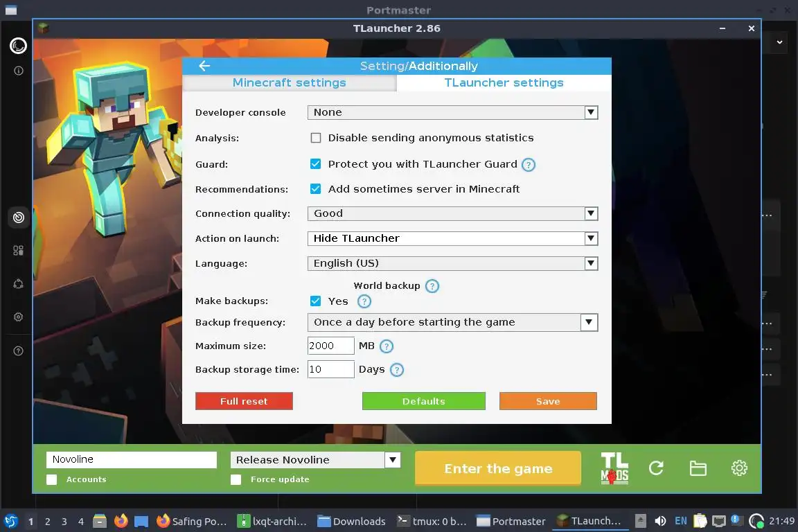Screen dimensions: 798x532
Task: Switch to virtual desktop 2
Action: 47,522
